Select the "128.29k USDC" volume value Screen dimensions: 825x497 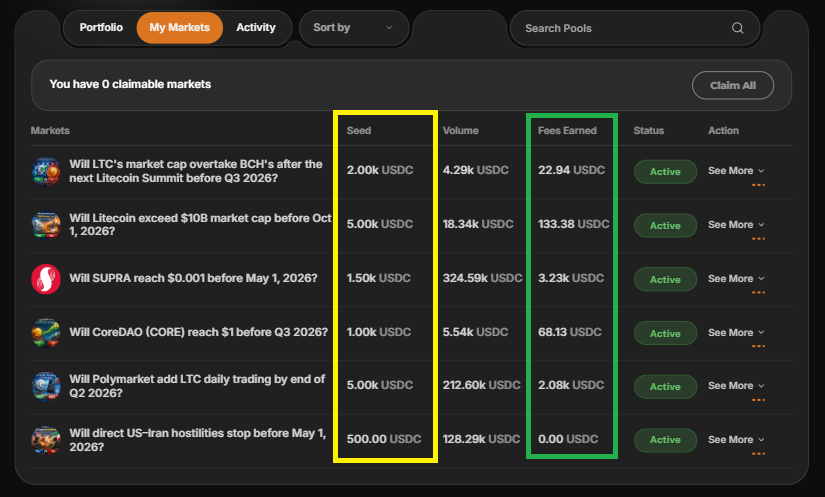coord(481,439)
